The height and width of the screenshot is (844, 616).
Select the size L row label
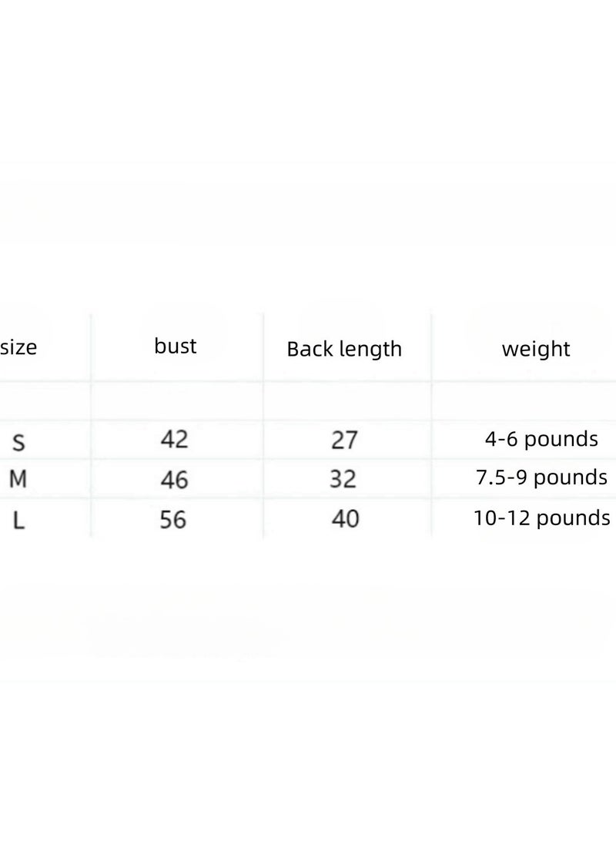18,521
